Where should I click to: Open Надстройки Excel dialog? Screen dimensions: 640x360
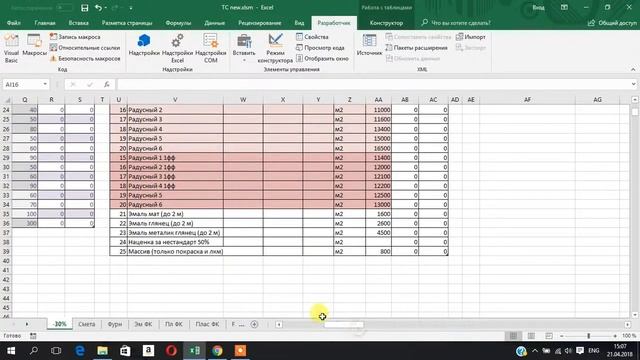177,48
